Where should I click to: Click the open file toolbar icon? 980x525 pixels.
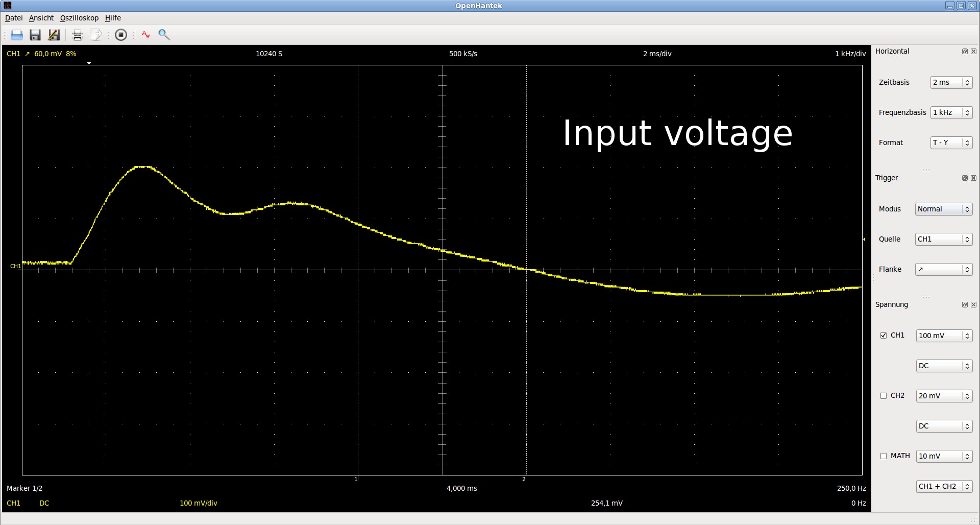point(17,35)
